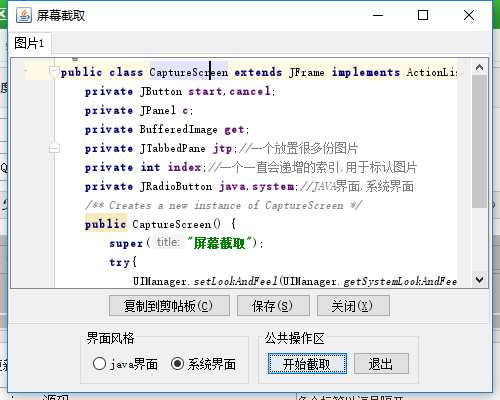Minimize the 屏幕截取 window

(378, 15)
